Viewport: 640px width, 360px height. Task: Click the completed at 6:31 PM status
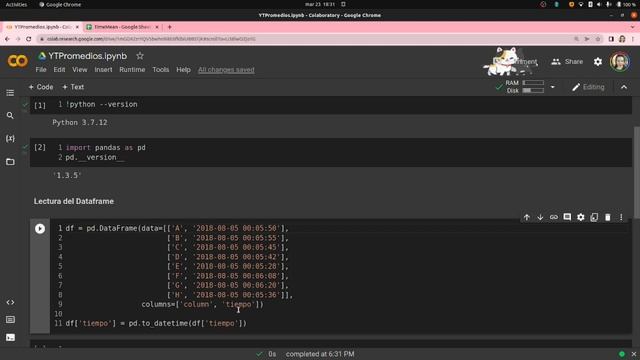320,354
